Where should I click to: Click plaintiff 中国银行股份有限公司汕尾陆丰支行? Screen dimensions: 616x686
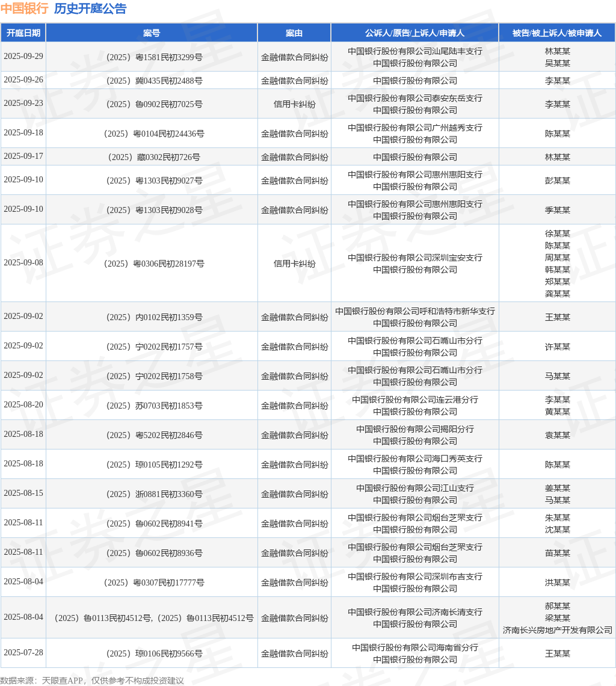pos(414,51)
